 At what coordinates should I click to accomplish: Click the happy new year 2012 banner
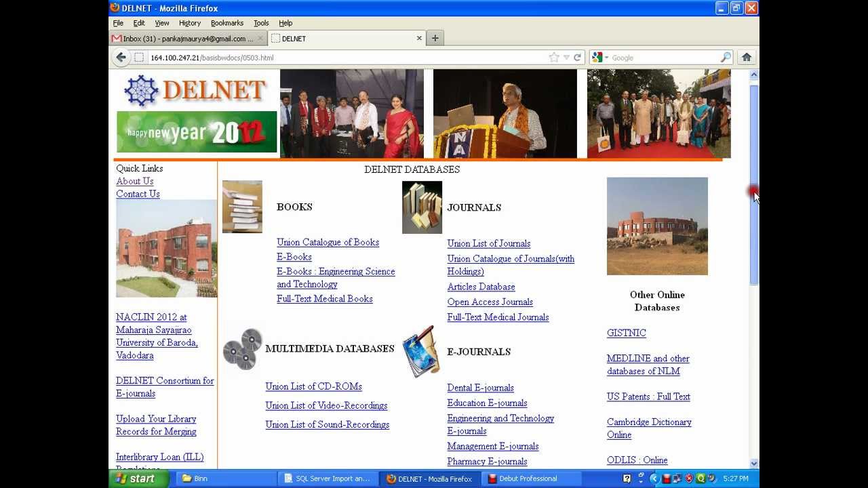pyautogui.click(x=197, y=132)
